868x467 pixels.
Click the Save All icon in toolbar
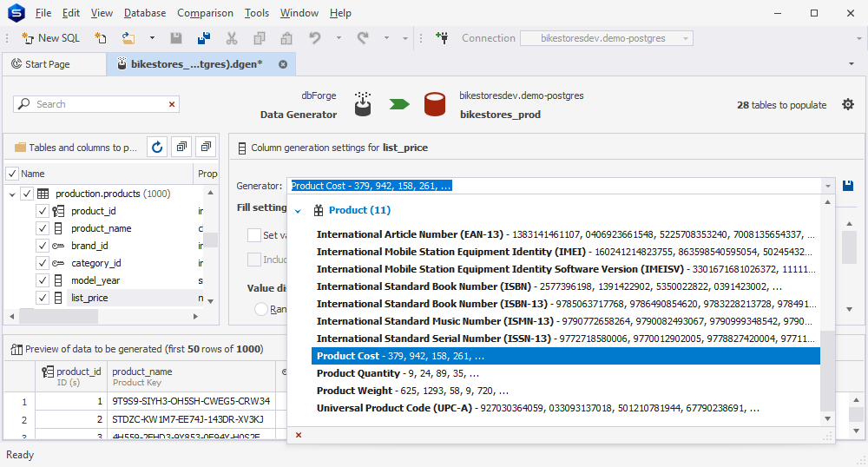click(x=204, y=38)
